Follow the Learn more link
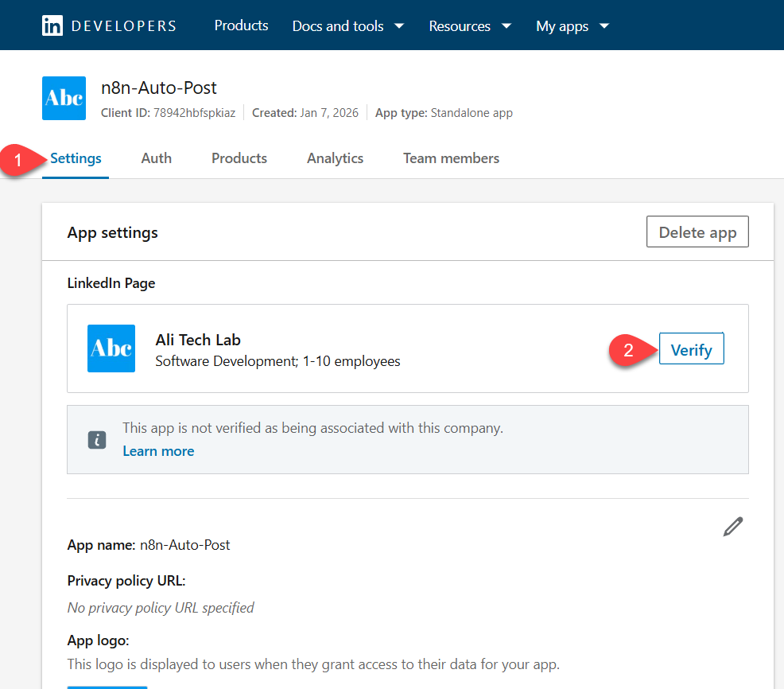The width and height of the screenshot is (784, 689). [158, 451]
